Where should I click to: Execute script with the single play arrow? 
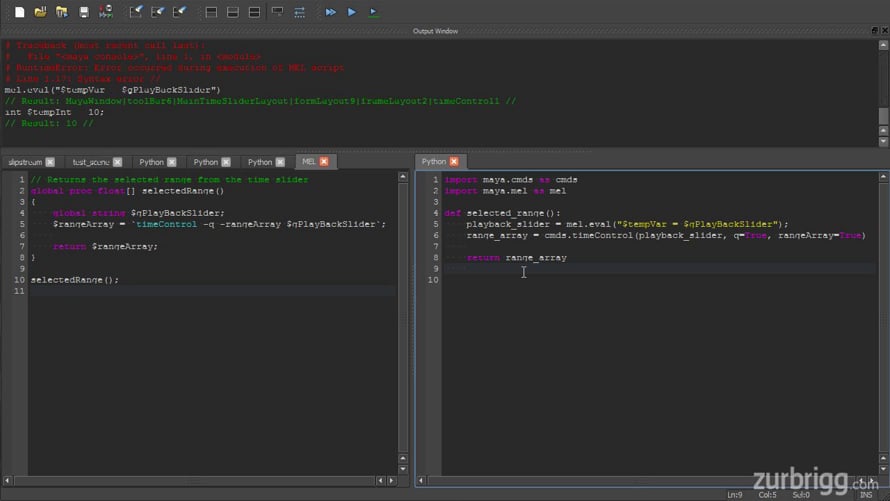click(351, 12)
